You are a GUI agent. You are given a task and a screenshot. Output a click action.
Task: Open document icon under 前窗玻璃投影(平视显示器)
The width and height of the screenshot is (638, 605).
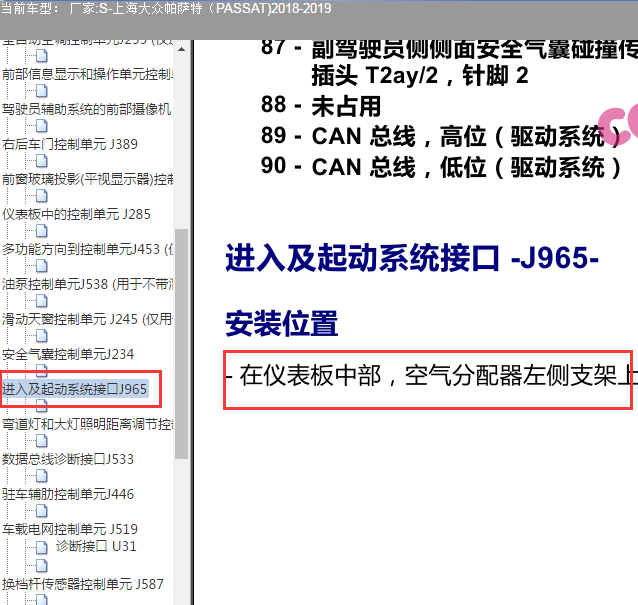[42, 196]
